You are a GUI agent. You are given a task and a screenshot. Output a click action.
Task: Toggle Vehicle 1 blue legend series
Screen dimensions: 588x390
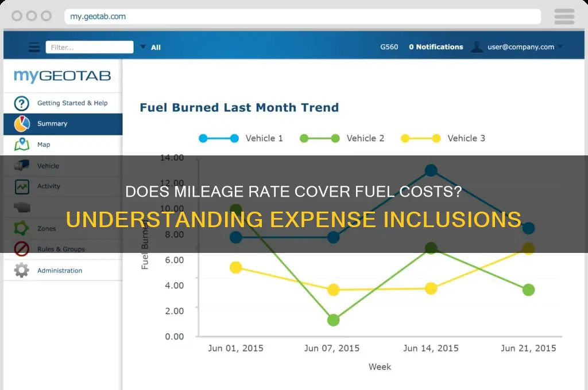(241, 138)
